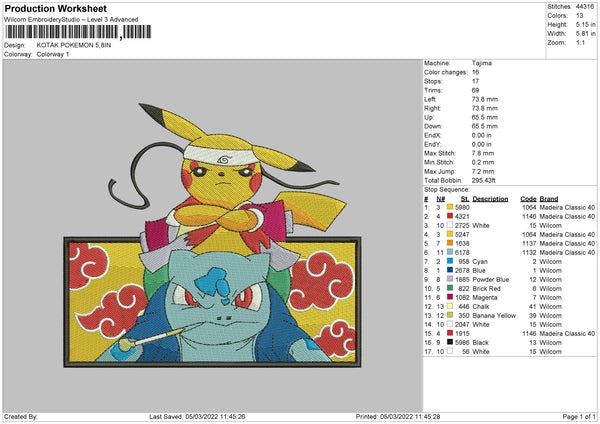Screen dimensions: 600x424
Task: Click the Banana Yellow description text
Action: (x=494, y=316)
